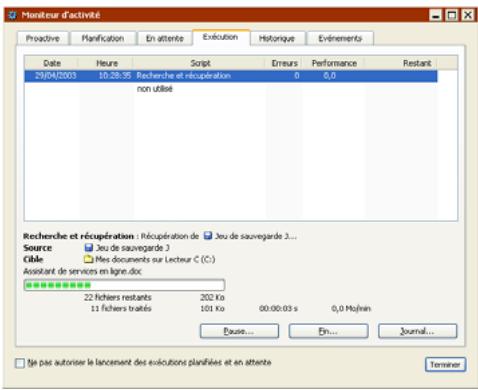The width and height of the screenshot is (478, 390).
Task: Switch to the Proactive tab
Action: [x=43, y=38]
